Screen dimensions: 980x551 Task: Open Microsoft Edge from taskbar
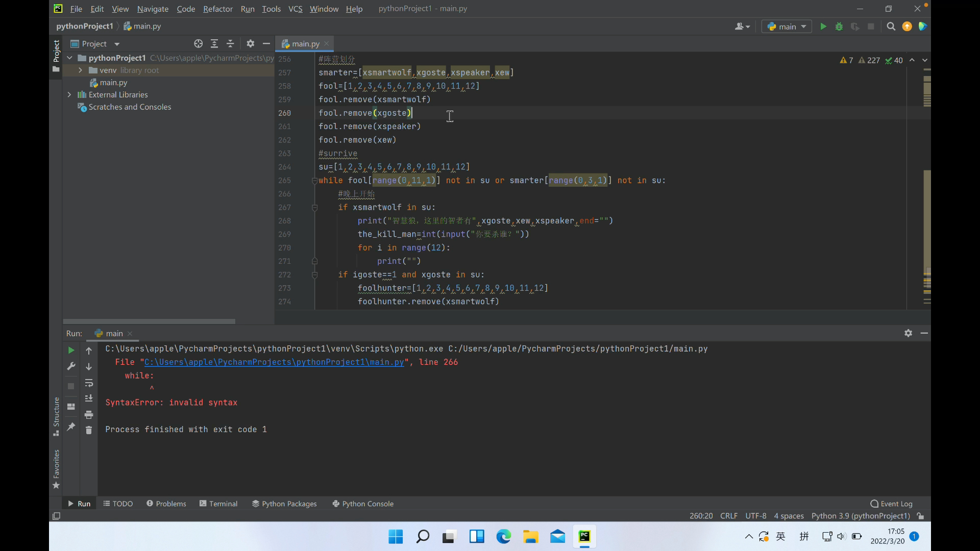pos(503,536)
